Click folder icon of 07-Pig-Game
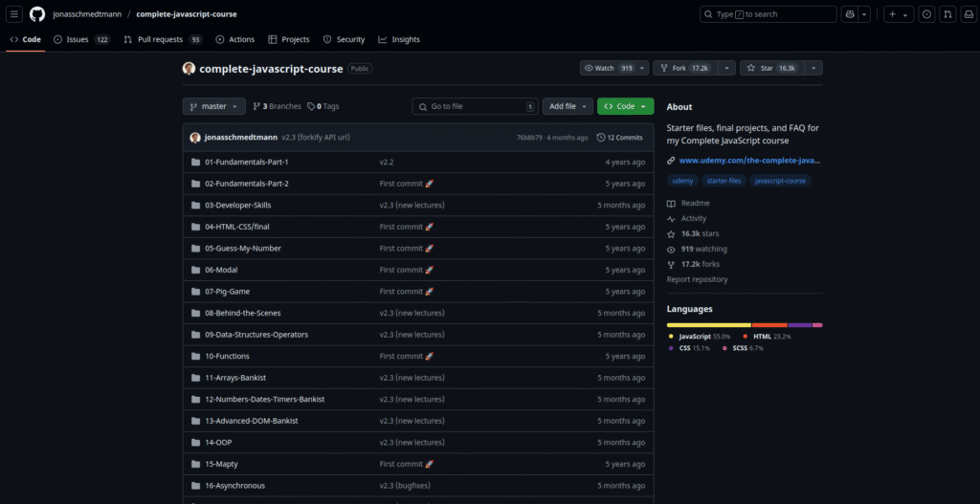 click(x=195, y=291)
